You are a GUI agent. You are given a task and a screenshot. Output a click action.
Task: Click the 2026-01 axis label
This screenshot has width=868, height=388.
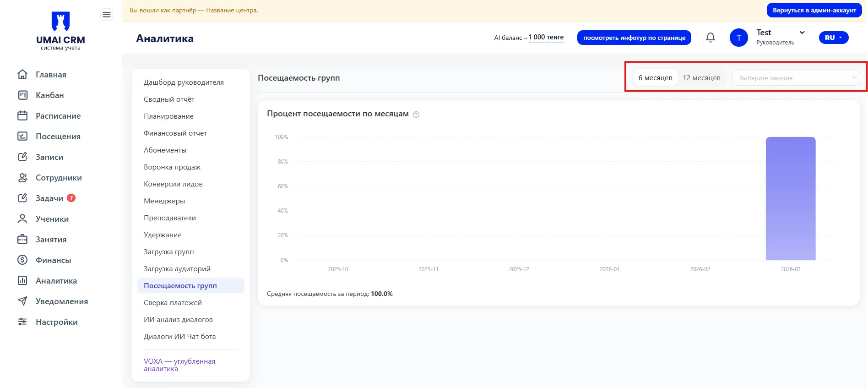click(609, 269)
